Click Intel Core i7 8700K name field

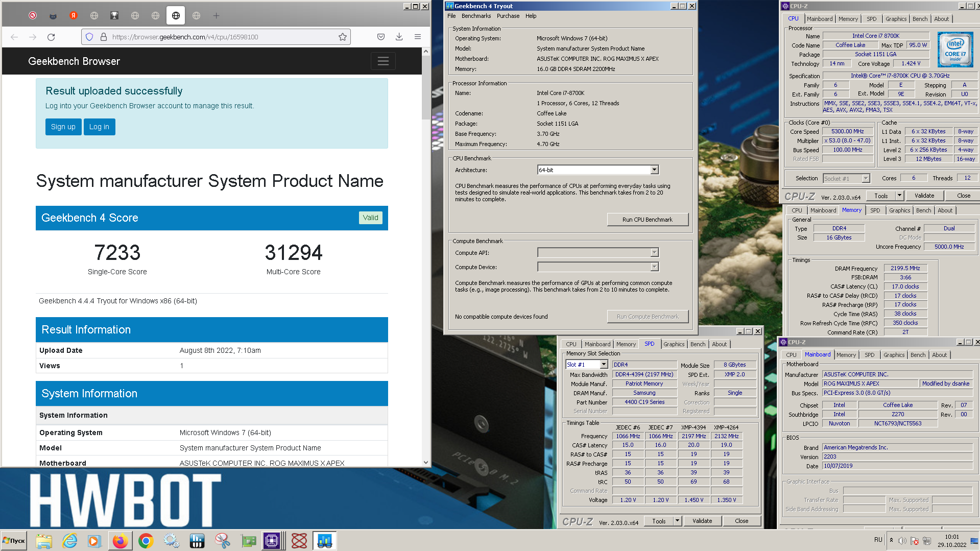[875, 36]
